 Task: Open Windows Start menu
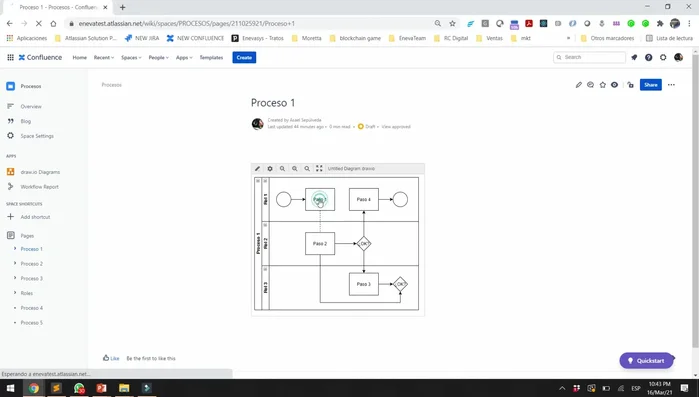click(x=11, y=388)
